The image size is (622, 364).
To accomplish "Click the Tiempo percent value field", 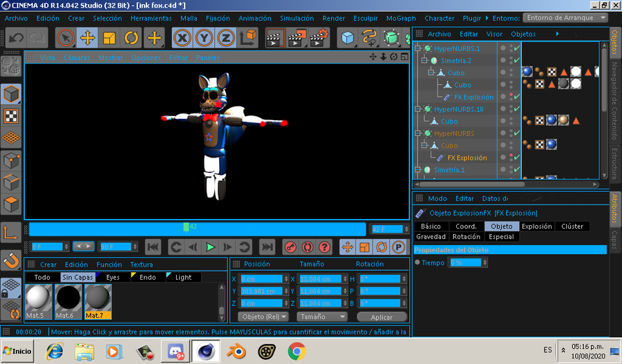I will click(466, 262).
